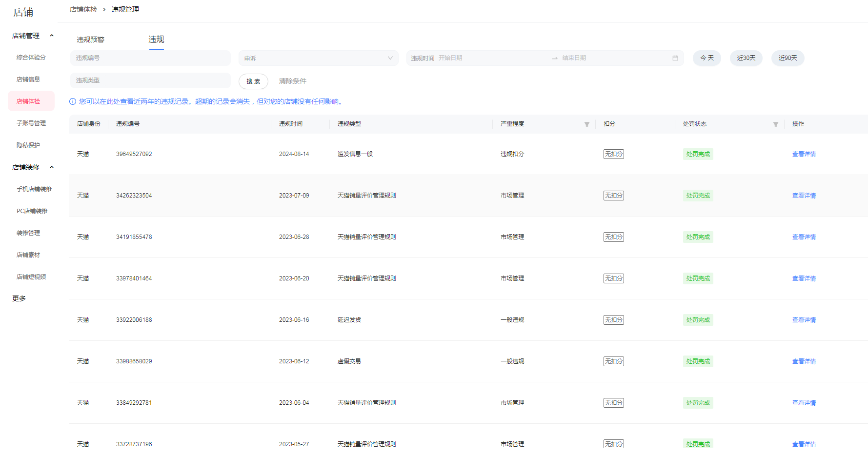Switch to the 违规预警 tab

[x=90, y=40]
